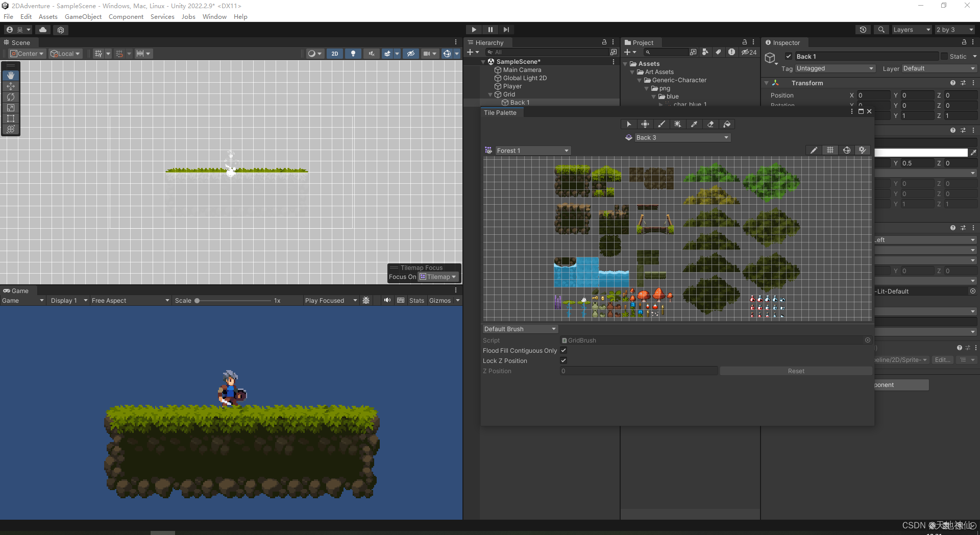
Task: Click Transform component help icon
Action: pyautogui.click(x=953, y=83)
